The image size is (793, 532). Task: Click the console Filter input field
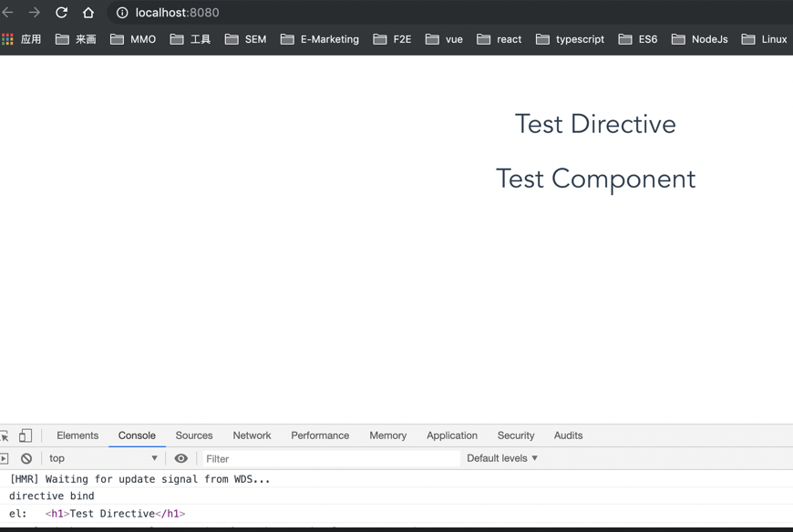point(331,459)
